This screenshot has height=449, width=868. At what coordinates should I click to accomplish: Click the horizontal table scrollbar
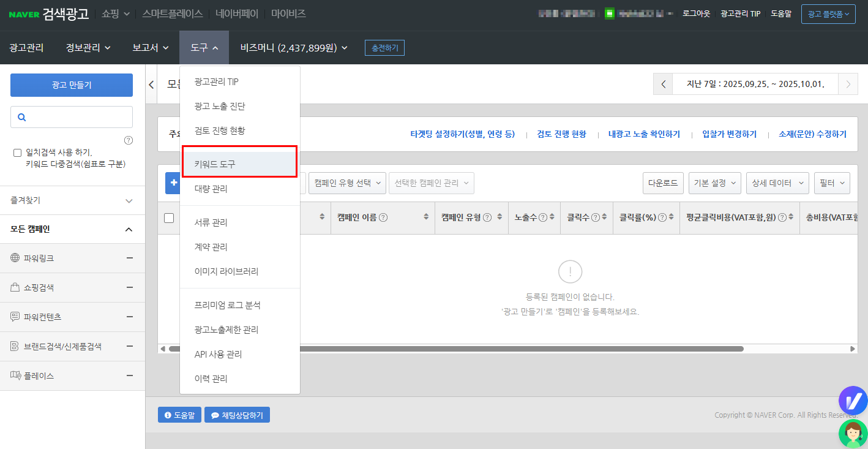pyautogui.click(x=456, y=349)
